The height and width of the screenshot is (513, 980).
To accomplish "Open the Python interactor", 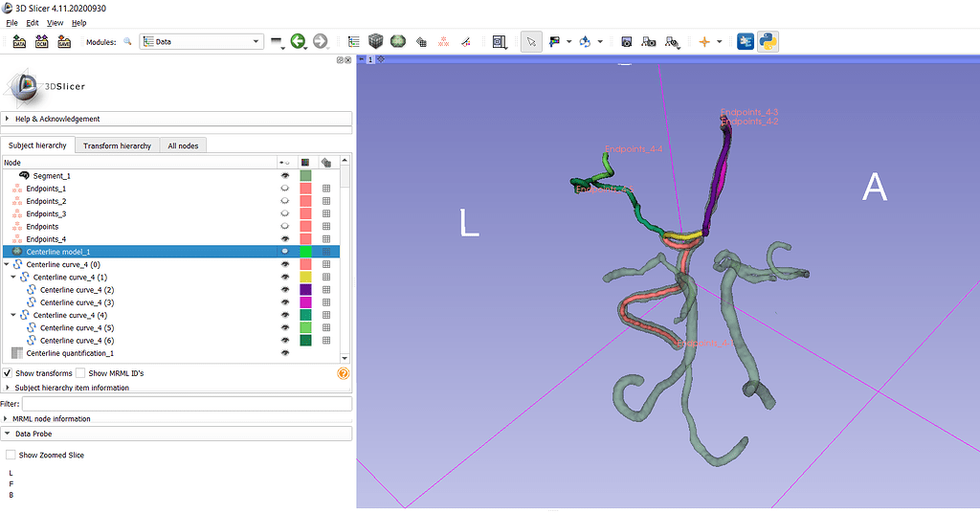I will [x=768, y=42].
